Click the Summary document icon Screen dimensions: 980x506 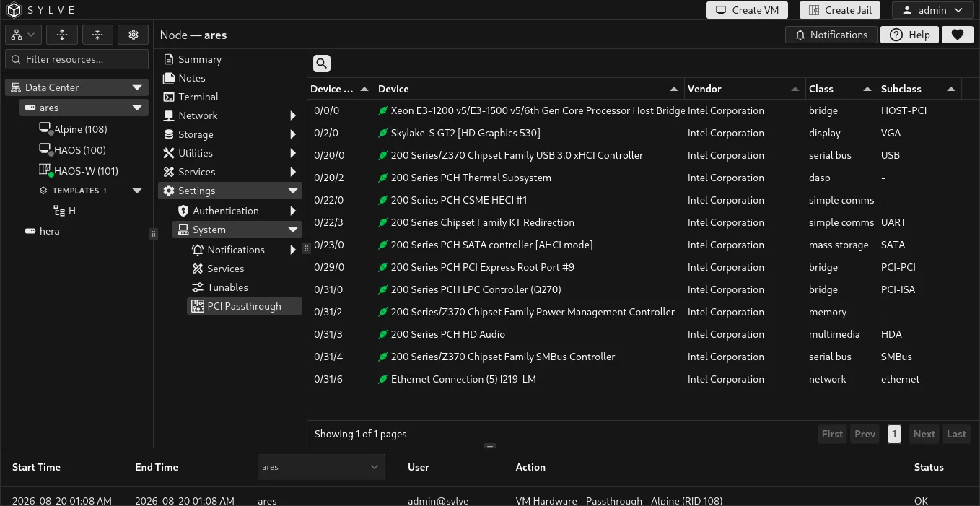click(169, 59)
